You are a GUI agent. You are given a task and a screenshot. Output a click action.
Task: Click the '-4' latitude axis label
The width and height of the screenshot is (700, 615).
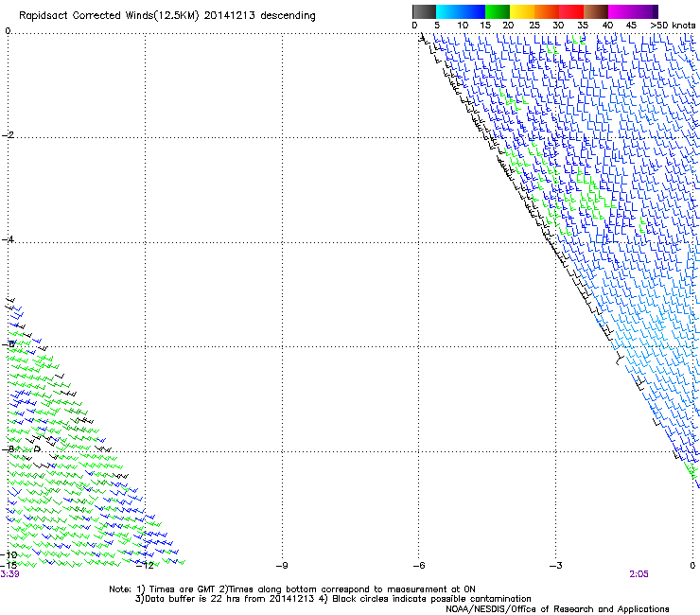pyautogui.click(x=9, y=239)
